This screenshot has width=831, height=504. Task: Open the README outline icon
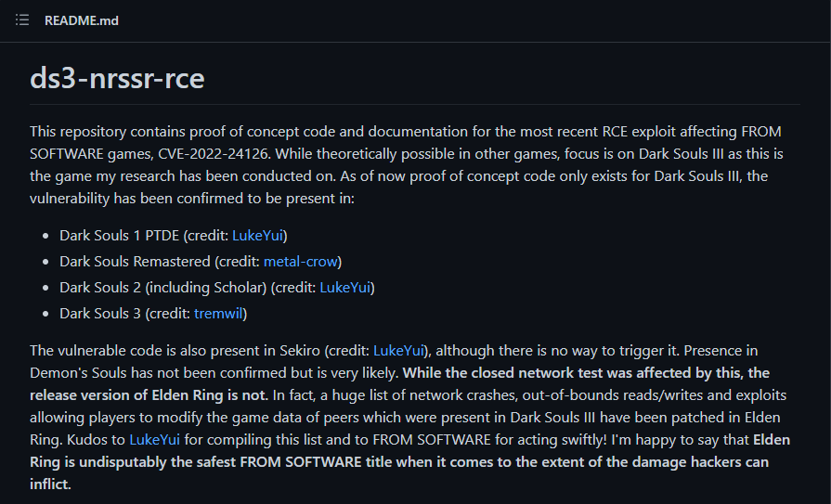click(22, 20)
